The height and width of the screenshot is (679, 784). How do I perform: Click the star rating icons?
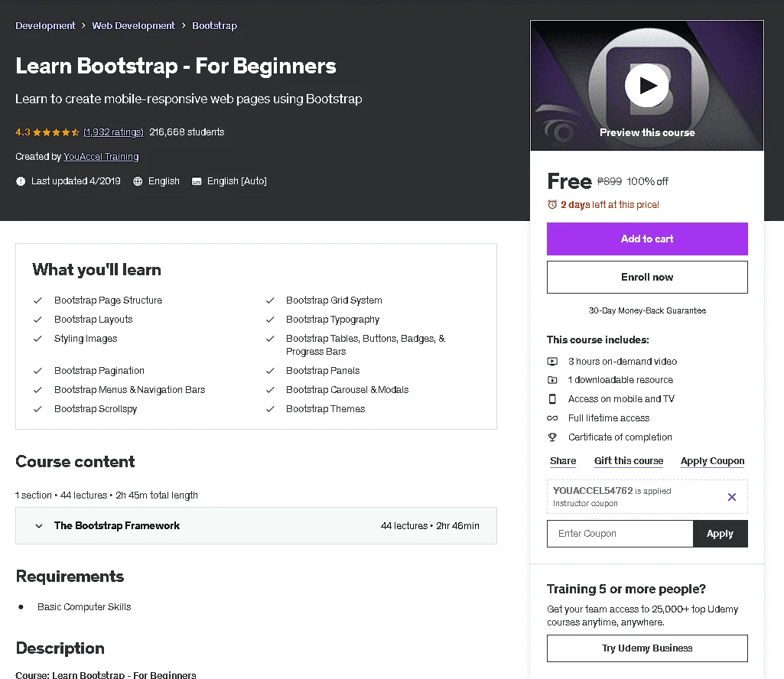click(56, 132)
